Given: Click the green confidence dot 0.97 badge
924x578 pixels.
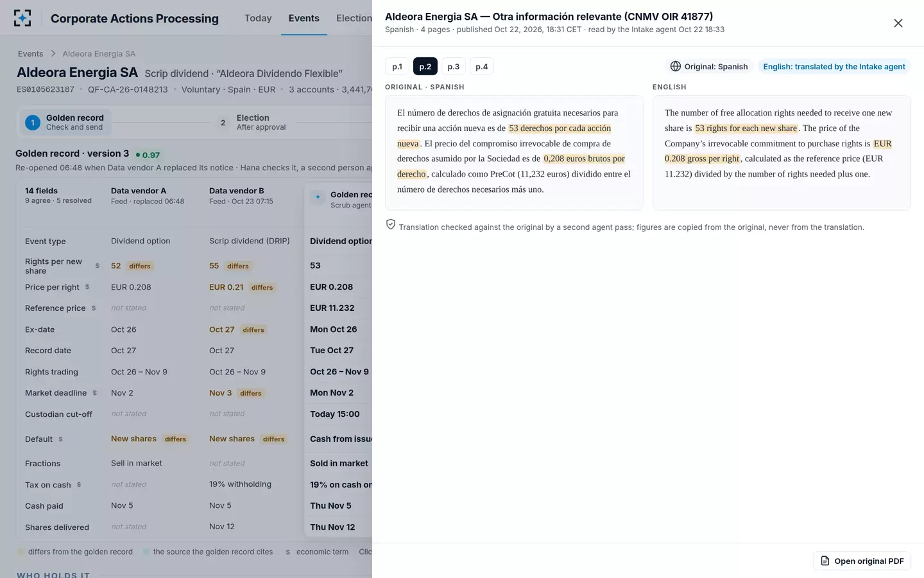Looking at the screenshot, I should pyautogui.click(x=148, y=155).
